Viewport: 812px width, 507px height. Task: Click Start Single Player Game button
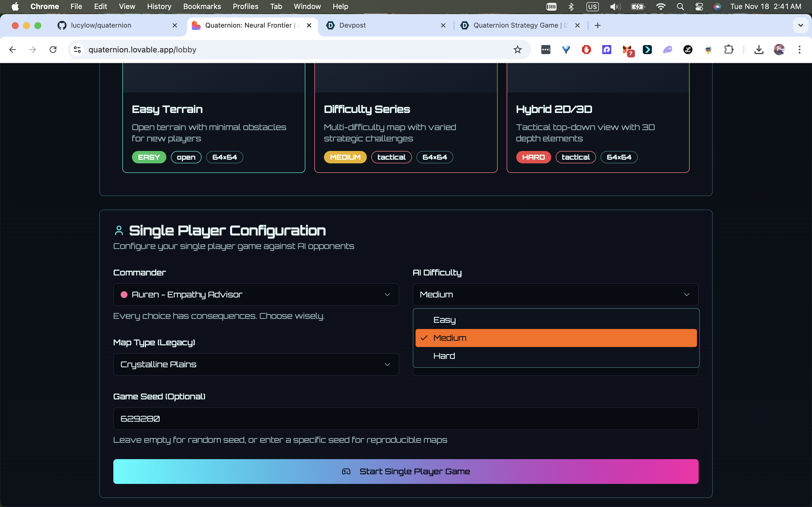pos(406,471)
